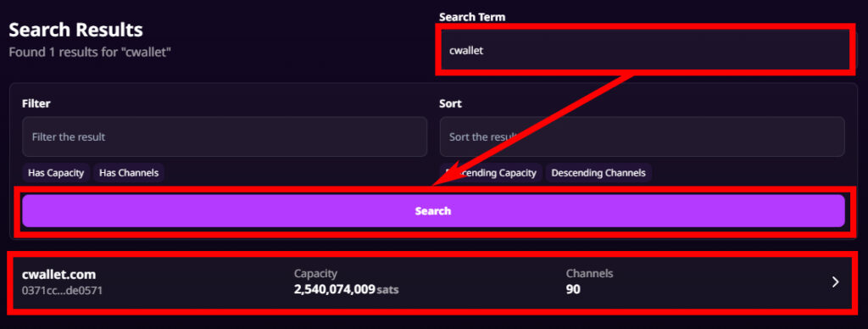Open cwallet.com details via the right chevron

tap(836, 282)
